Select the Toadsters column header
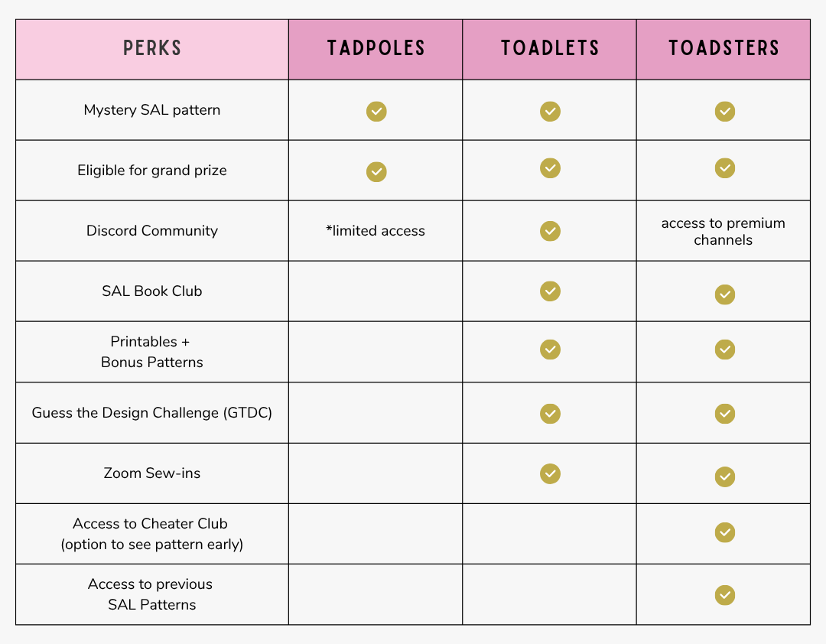Image resolution: width=826 pixels, height=644 pixels. 724,49
